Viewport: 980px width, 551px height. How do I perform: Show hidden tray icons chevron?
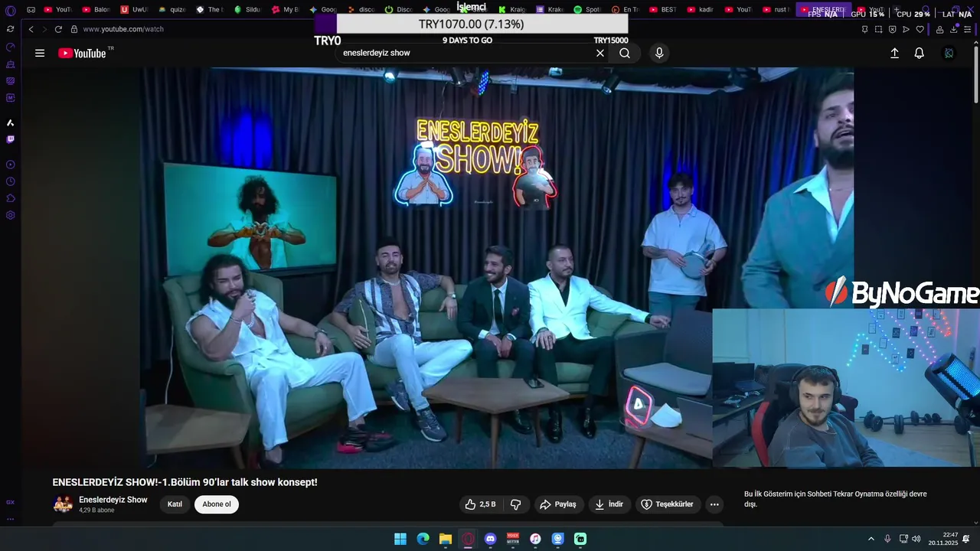871,539
